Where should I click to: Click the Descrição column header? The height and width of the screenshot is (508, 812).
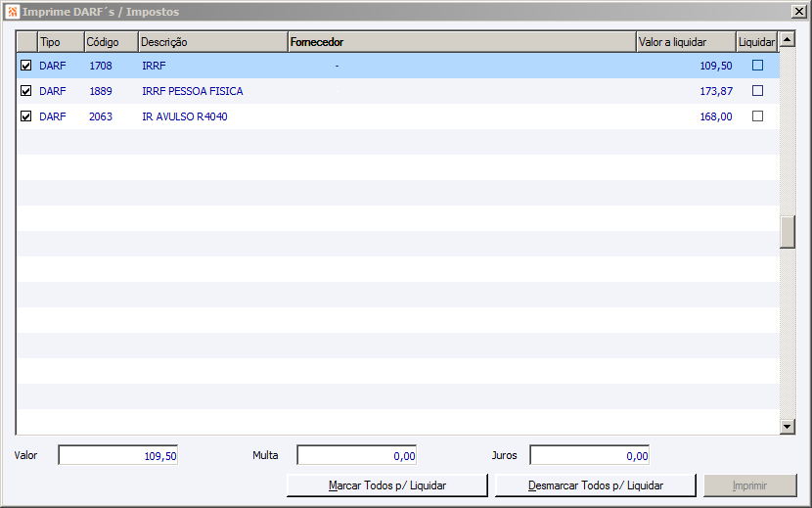tap(213, 42)
